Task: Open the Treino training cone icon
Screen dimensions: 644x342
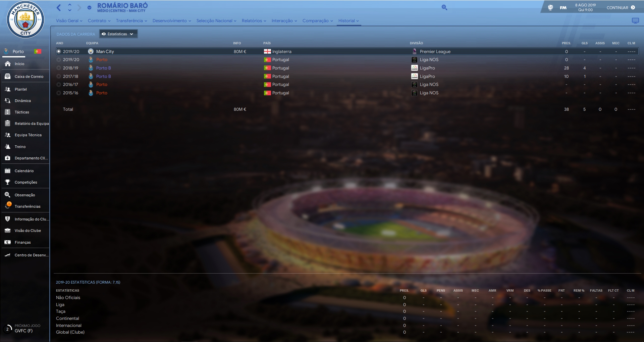Action: 8,147
